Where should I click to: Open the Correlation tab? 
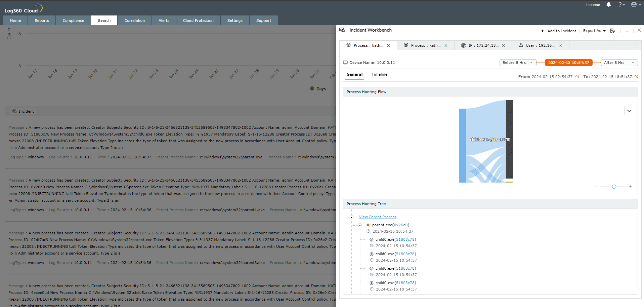click(x=134, y=20)
